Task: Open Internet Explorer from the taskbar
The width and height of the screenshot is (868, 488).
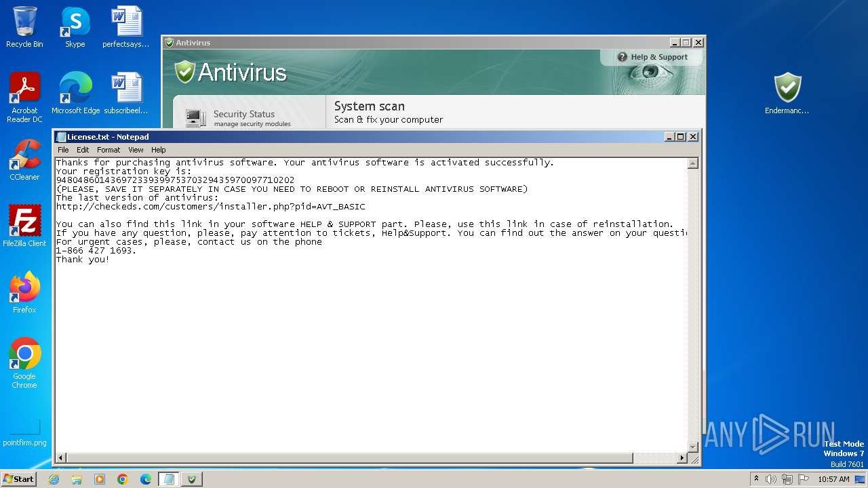Action: 54,479
